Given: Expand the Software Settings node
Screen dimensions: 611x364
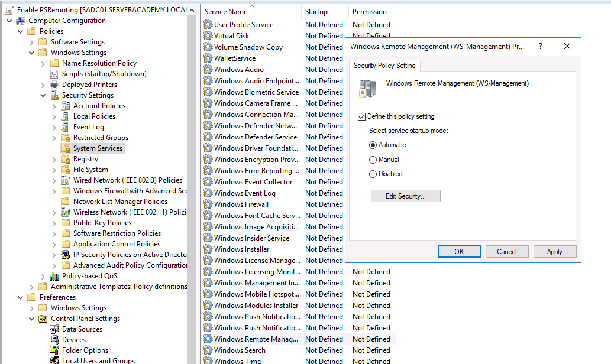Looking at the screenshot, I should pos(32,42).
